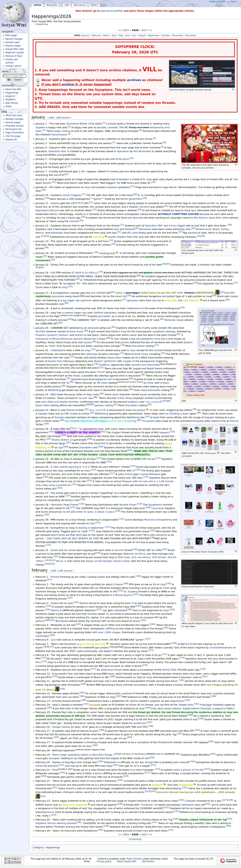
Task: Click the Powered by MediaWiki badge
Action: tap(228, 860)
